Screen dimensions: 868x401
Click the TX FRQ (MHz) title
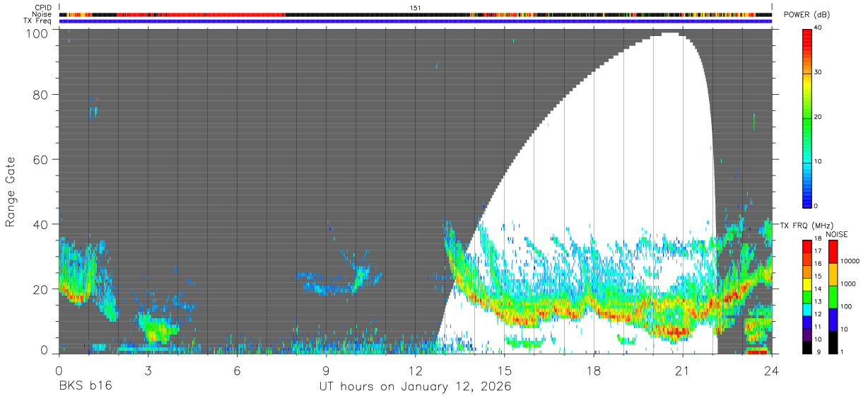[806, 226]
